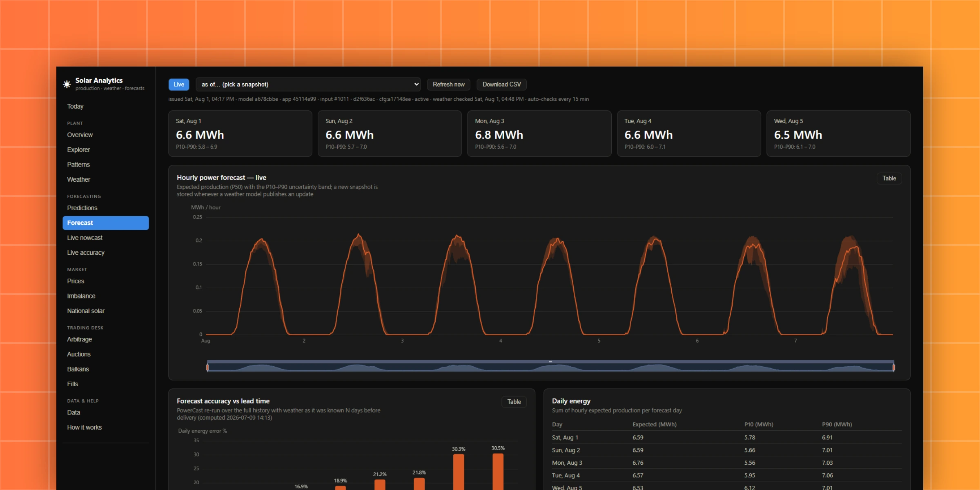Download the forecast as CSV

[501, 85]
